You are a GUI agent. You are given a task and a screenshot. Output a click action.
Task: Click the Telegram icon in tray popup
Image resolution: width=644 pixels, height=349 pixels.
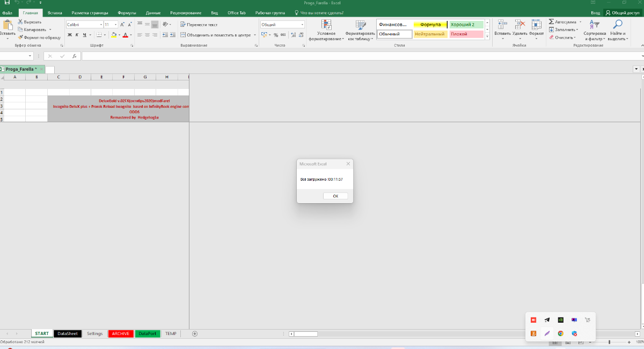coord(547,320)
